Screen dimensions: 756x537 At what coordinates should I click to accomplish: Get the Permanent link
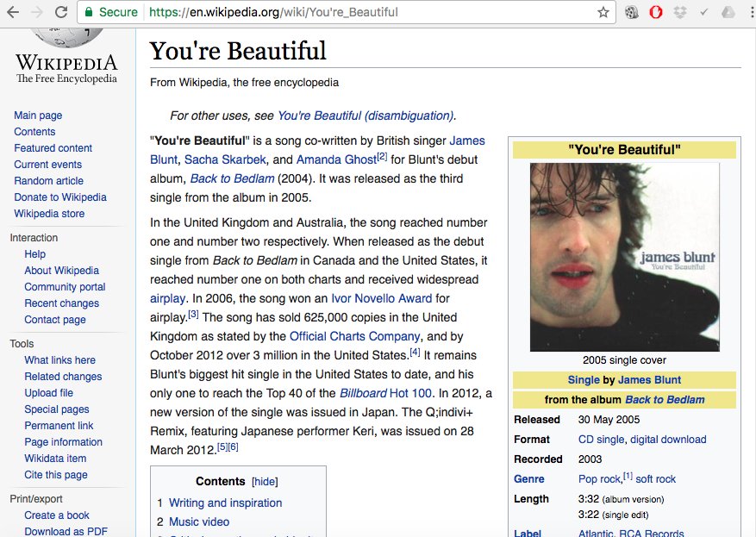click(x=59, y=426)
